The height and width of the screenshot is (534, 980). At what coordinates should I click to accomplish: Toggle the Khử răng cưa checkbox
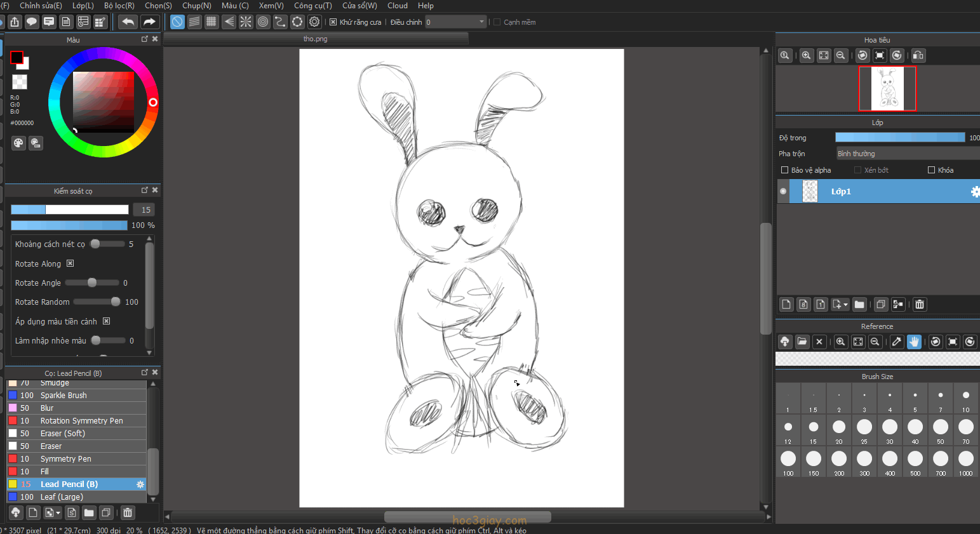coord(333,22)
